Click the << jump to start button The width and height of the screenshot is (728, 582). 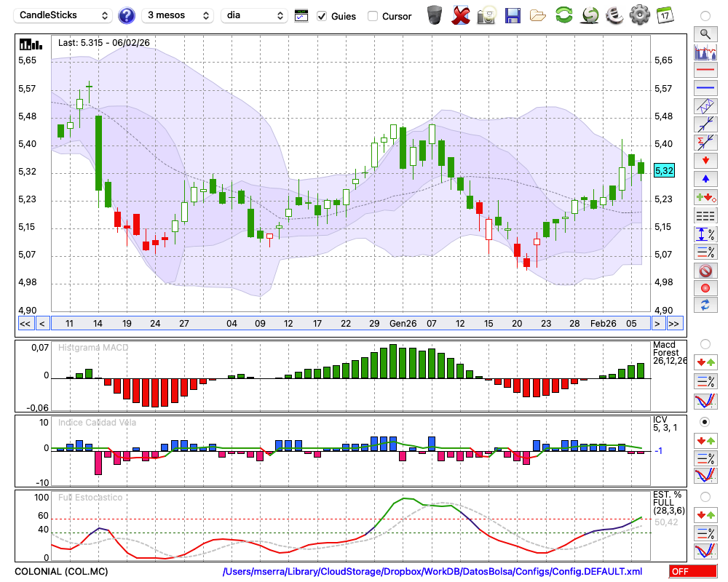(x=25, y=324)
